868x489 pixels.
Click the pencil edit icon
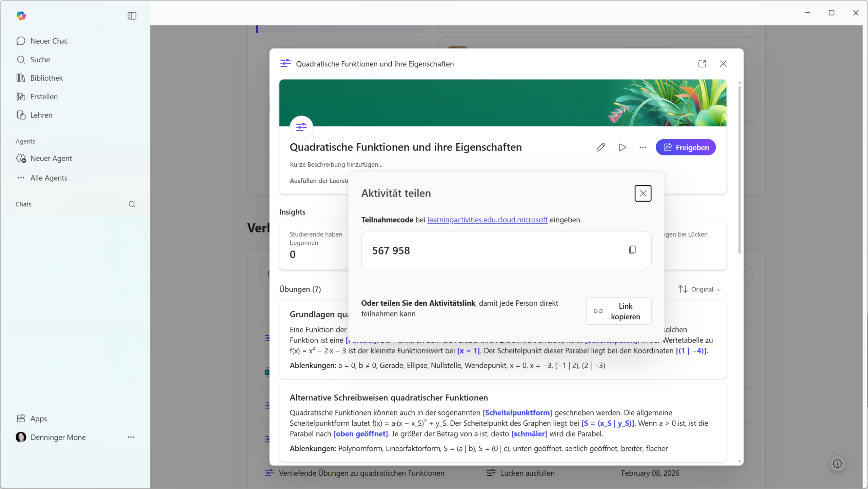pyautogui.click(x=600, y=147)
